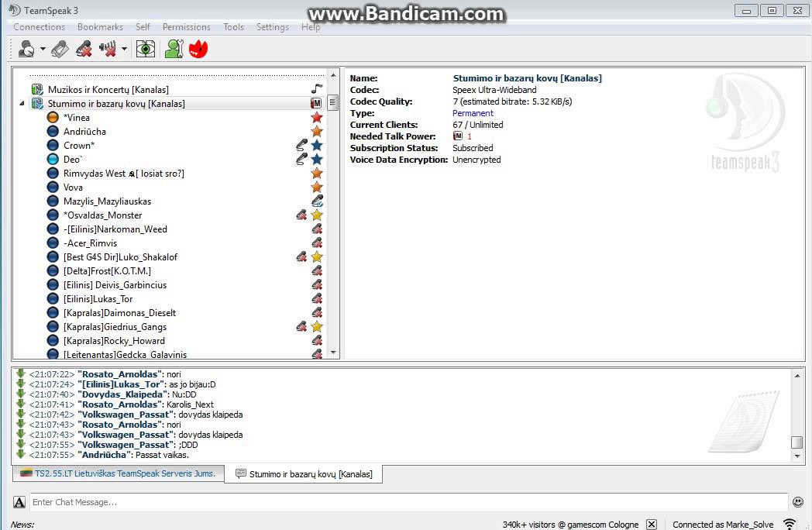Click the orange star next to Rimvydas West
Viewport: 812px width, 530px height.
point(317,174)
